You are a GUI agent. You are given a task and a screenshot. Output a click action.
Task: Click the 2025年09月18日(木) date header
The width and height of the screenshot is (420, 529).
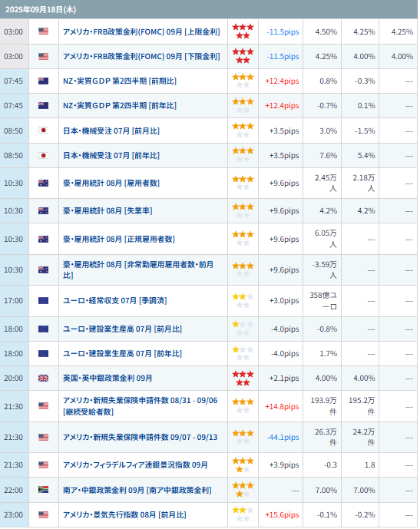coord(41,9)
